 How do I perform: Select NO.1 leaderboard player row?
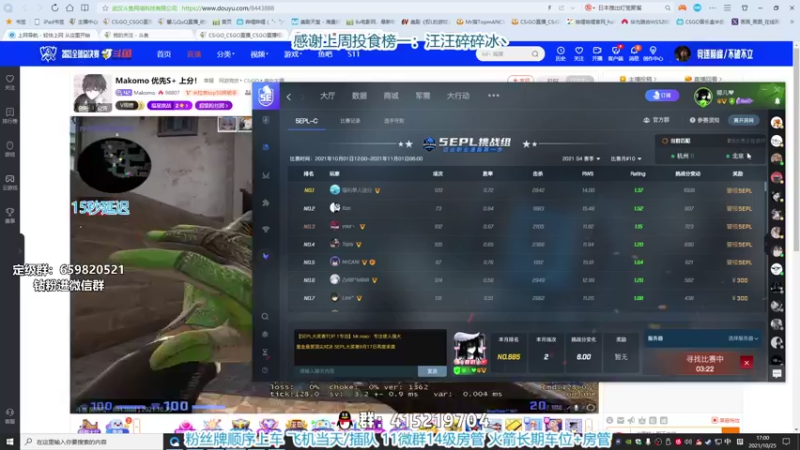(527, 190)
